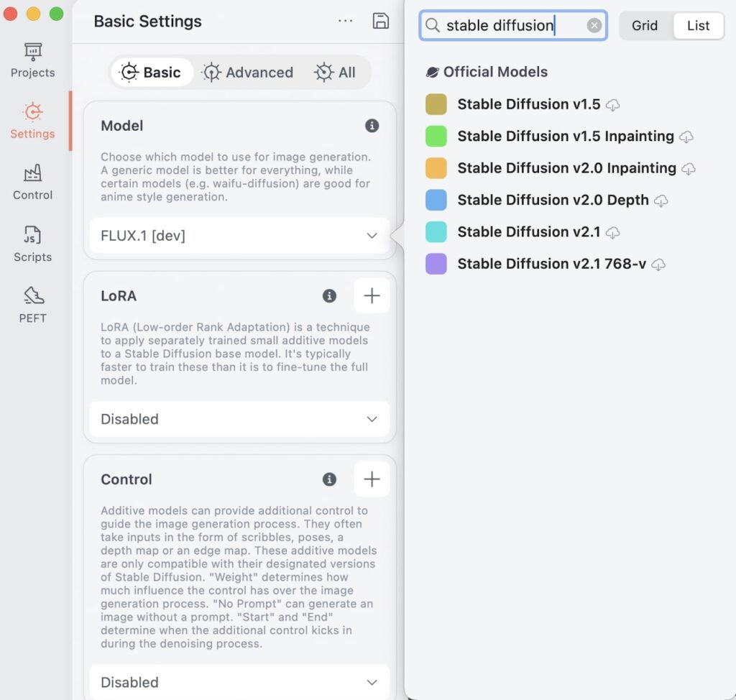Switch model list to Grid view
The height and width of the screenshot is (700, 736).
point(645,25)
